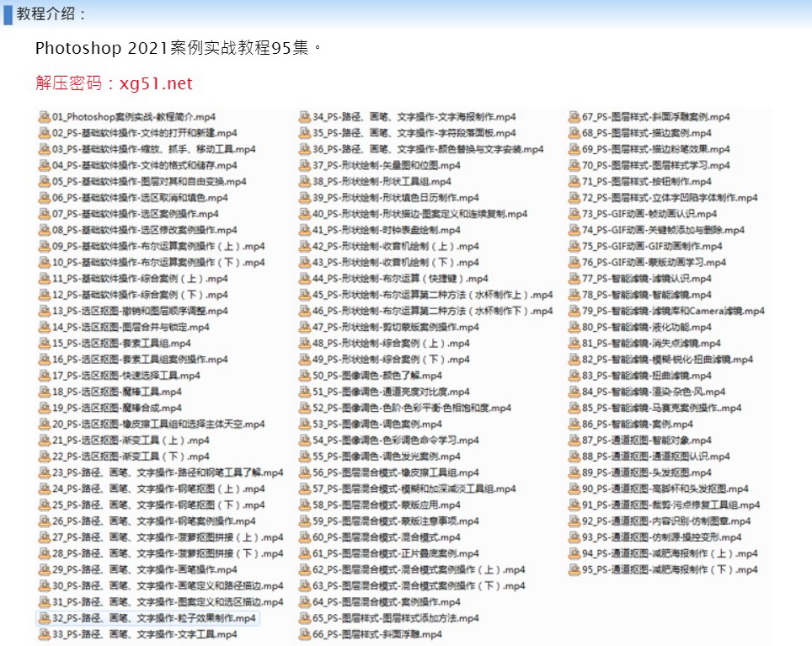Image resolution: width=812 pixels, height=646 pixels.
Task: Click the icon next to 87_PS-通道抠图-智能对象.mp4
Action: (574, 440)
